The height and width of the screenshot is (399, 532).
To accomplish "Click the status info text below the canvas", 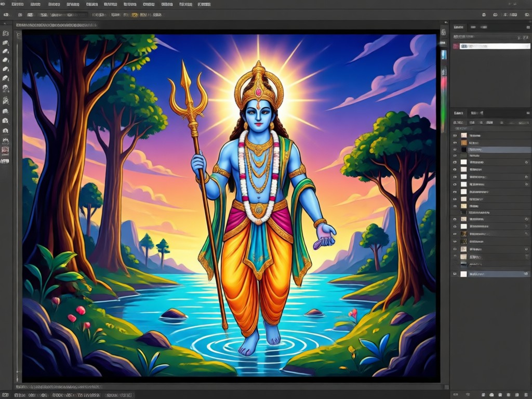I will pyautogui.click(x=59, y=387).
